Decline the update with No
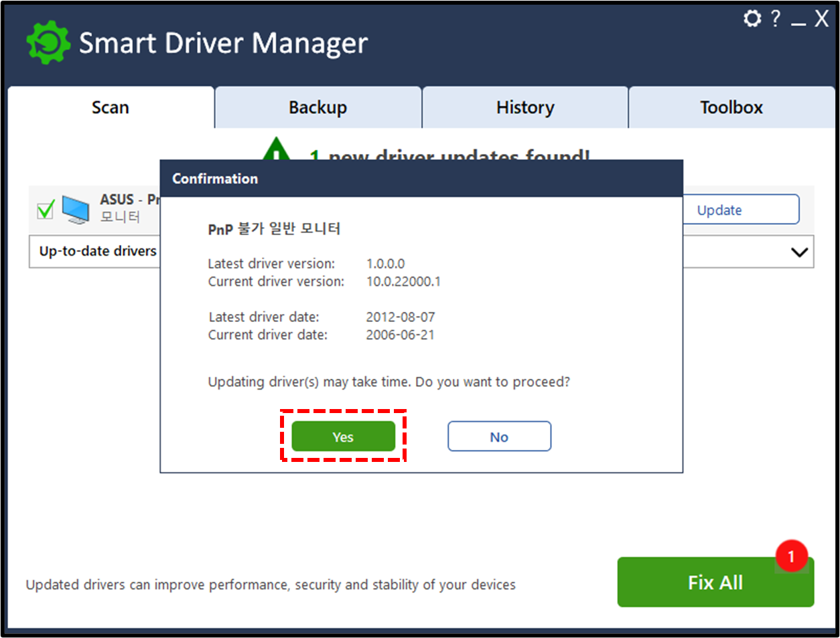The width and height of the screenshot is (840, 638). (499, 436)
